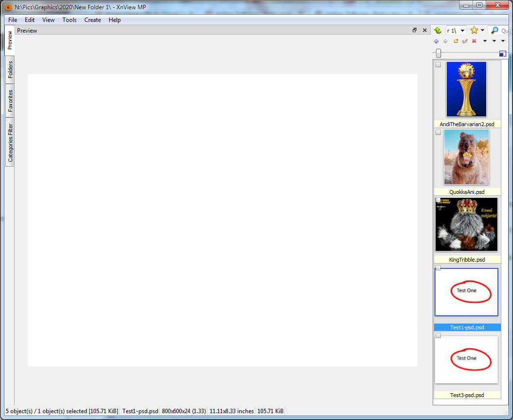
Task: Select the King Tribble thumbnail
Action: click(467, 225)
